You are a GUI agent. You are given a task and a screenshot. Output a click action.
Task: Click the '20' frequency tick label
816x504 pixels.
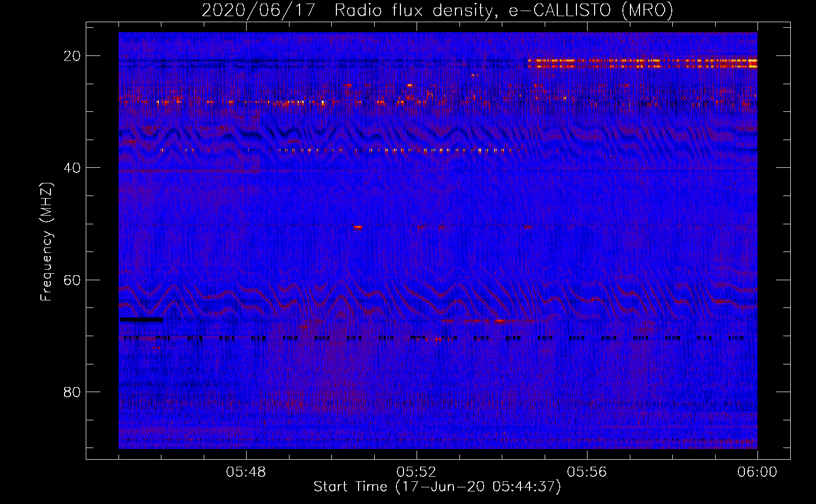(73, 56)
